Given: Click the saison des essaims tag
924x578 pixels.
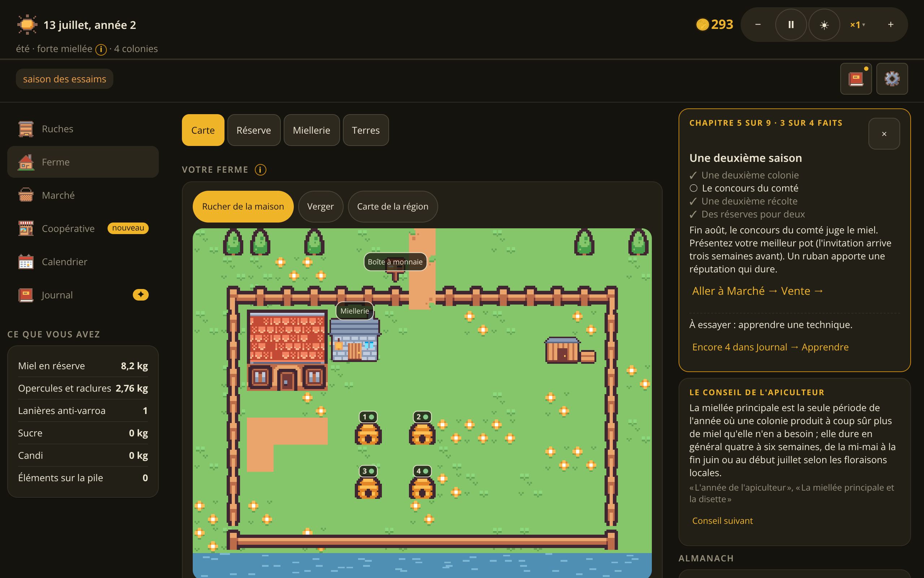Looking at the screenshot, I should click(65, 79).
